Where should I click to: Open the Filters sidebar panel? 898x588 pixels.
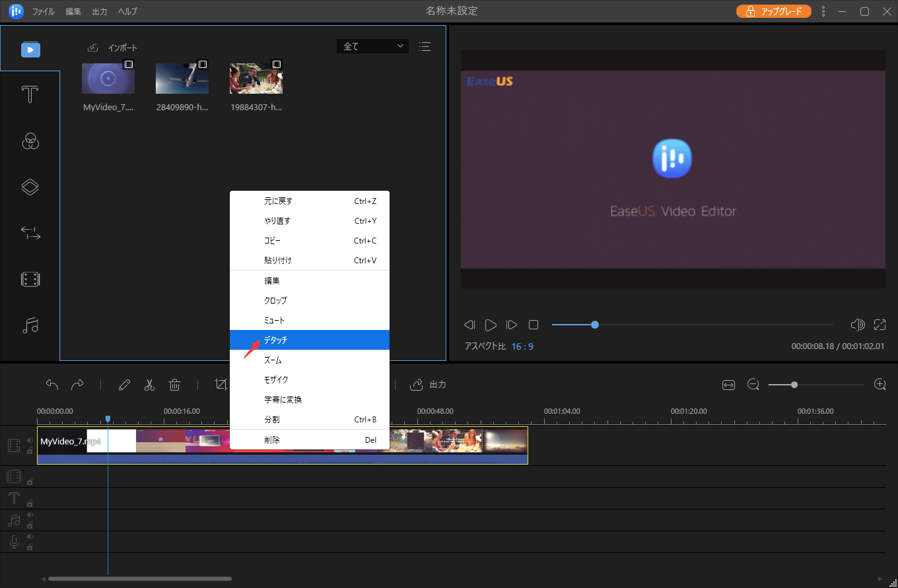coord(30,141)
